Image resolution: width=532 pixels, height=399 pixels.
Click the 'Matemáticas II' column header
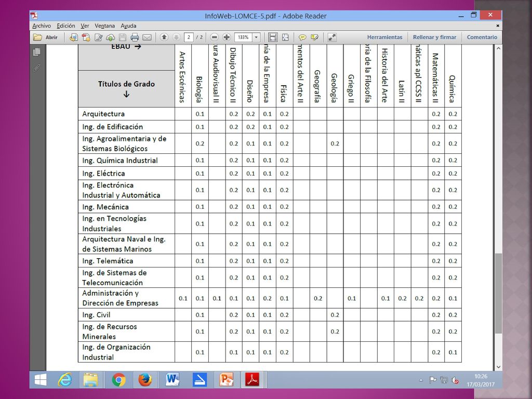point(436,78)
